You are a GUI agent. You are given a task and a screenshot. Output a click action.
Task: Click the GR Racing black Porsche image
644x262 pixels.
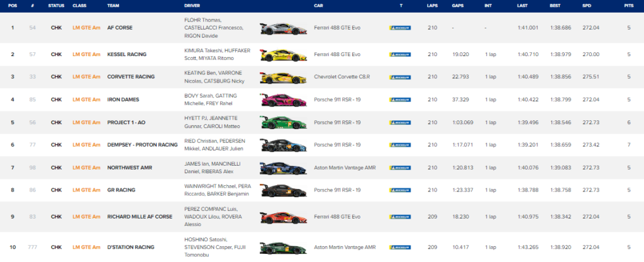283,190
